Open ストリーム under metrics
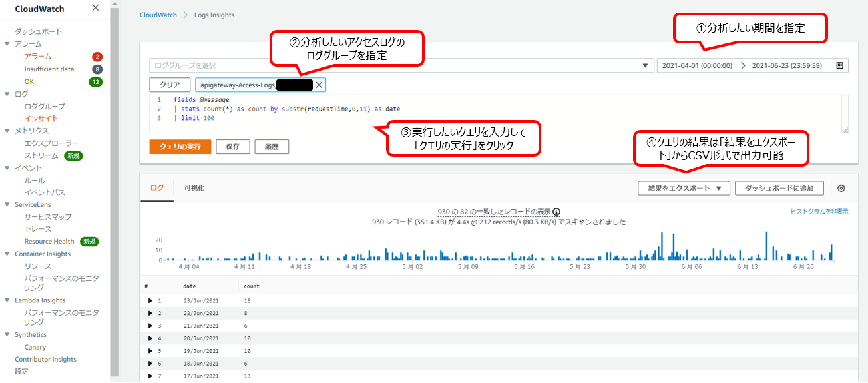The image size is (868, 383). tap(41, 156)
